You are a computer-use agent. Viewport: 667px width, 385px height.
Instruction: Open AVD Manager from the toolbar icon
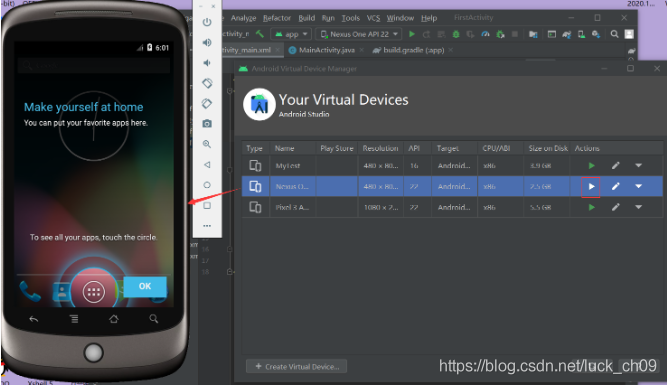[x=581, y=34]
